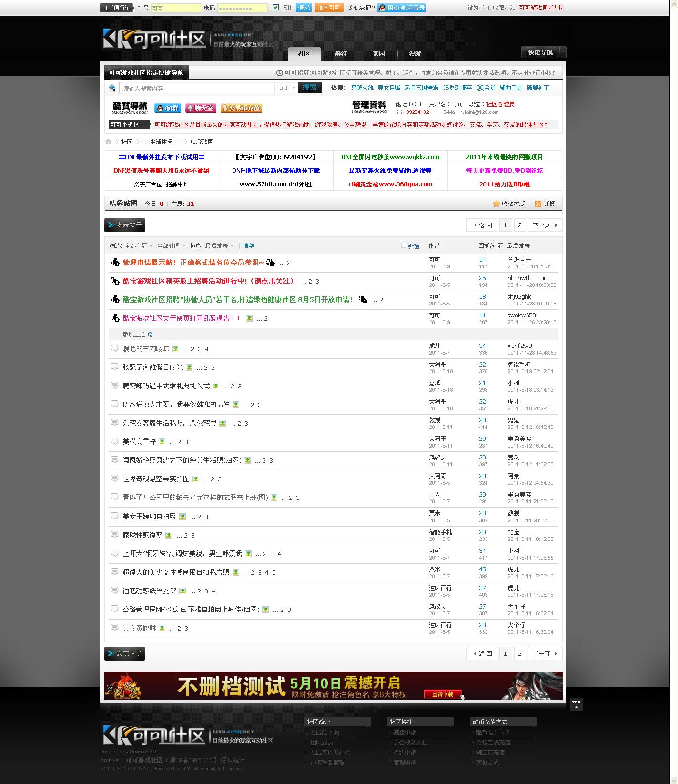678x784 pixels.
Task: Open the 聊天室 navigation button
Action: coord(201,108)
